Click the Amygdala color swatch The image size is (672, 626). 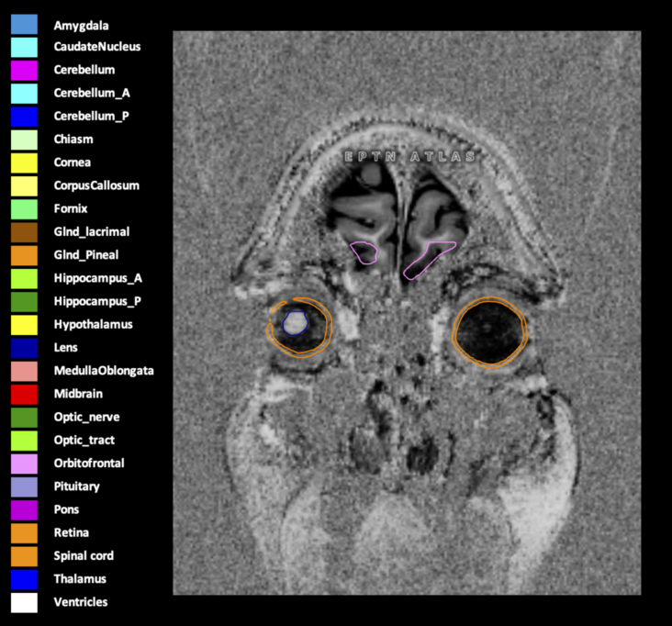[24, 24]
